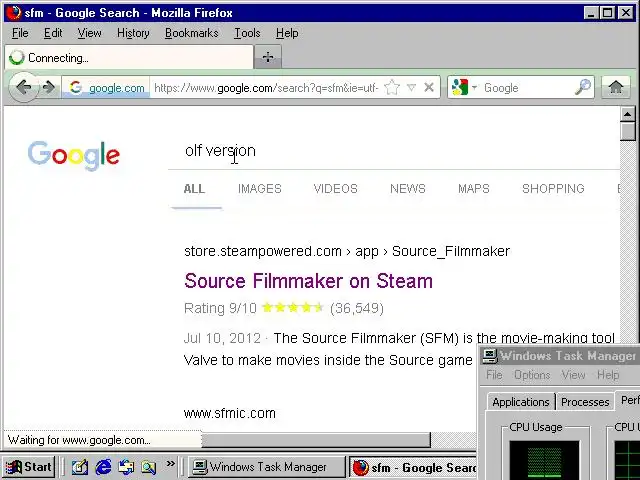Open the Bookmarks menu
Screen dimensions: 640x480
191,33
